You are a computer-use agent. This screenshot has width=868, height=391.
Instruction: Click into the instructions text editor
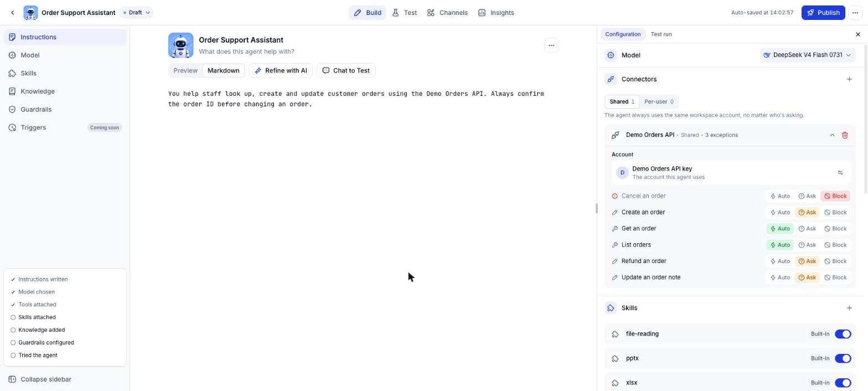click(x=363, y=99)
